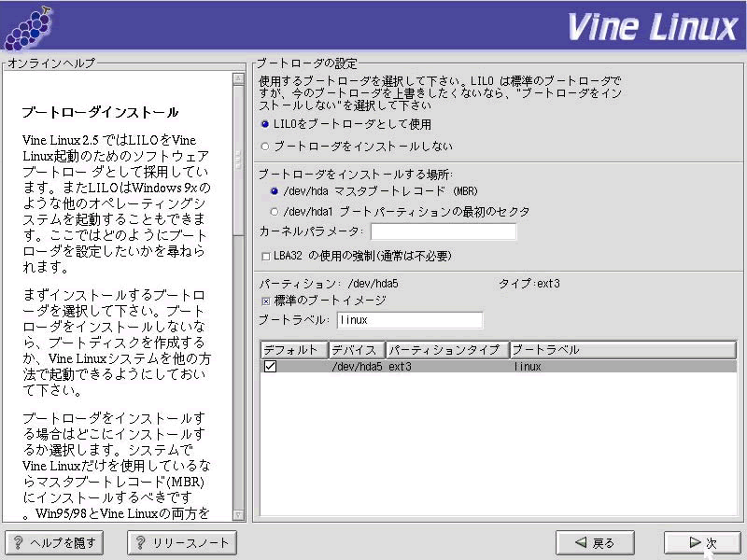Click the パーティション: /dev/hda5 label

[x=329, y=284]
